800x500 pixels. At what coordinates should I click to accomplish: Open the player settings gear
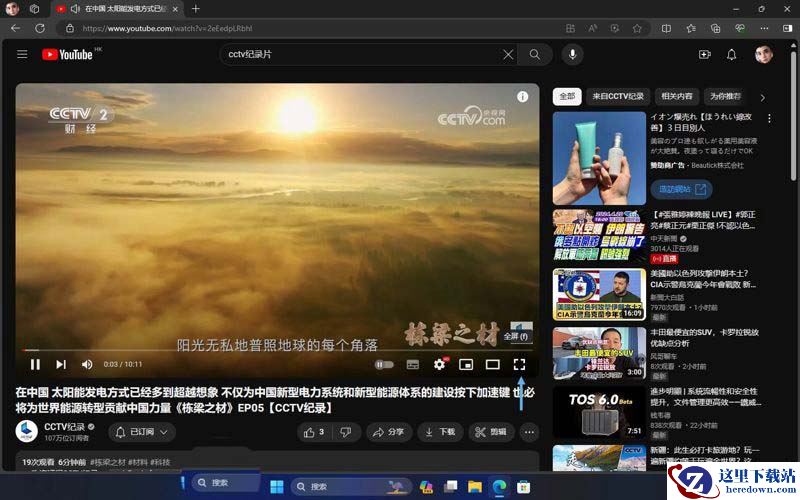(439, 364)
